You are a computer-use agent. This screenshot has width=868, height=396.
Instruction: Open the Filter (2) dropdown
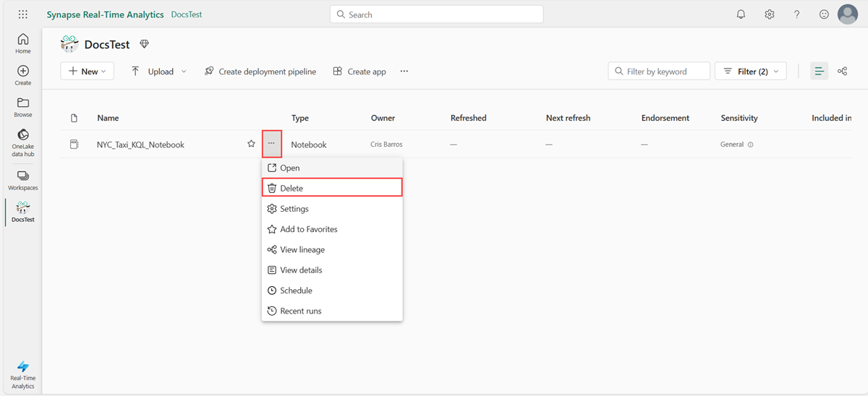click(750, 71)
